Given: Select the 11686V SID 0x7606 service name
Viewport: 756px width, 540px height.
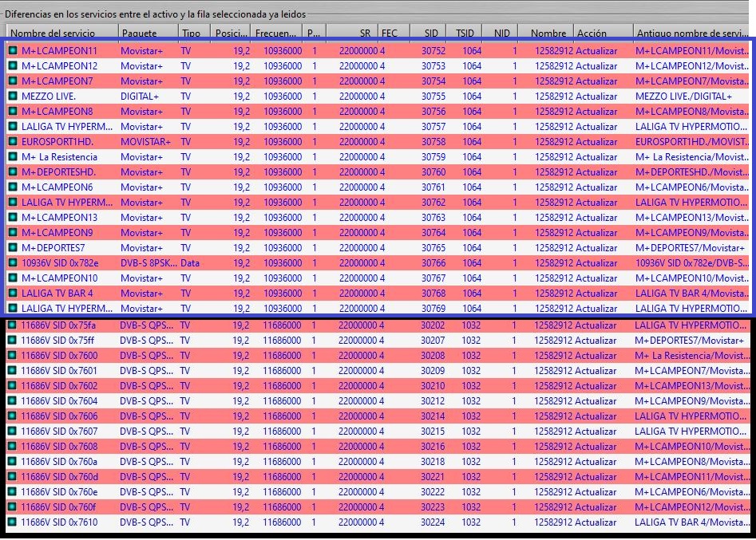Looking at the screenshot, I should [x=59, y=416].
